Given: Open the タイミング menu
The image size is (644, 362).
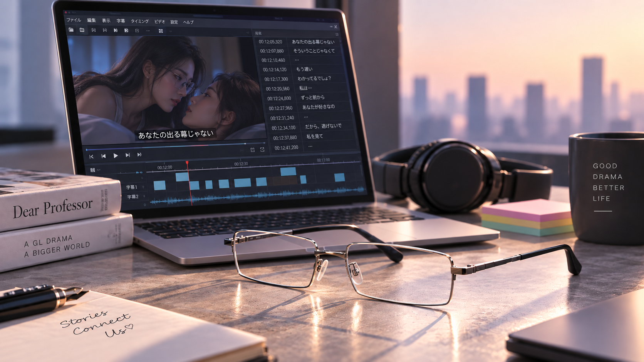Looking at the screenshot, I should click(x=139, y=21).
